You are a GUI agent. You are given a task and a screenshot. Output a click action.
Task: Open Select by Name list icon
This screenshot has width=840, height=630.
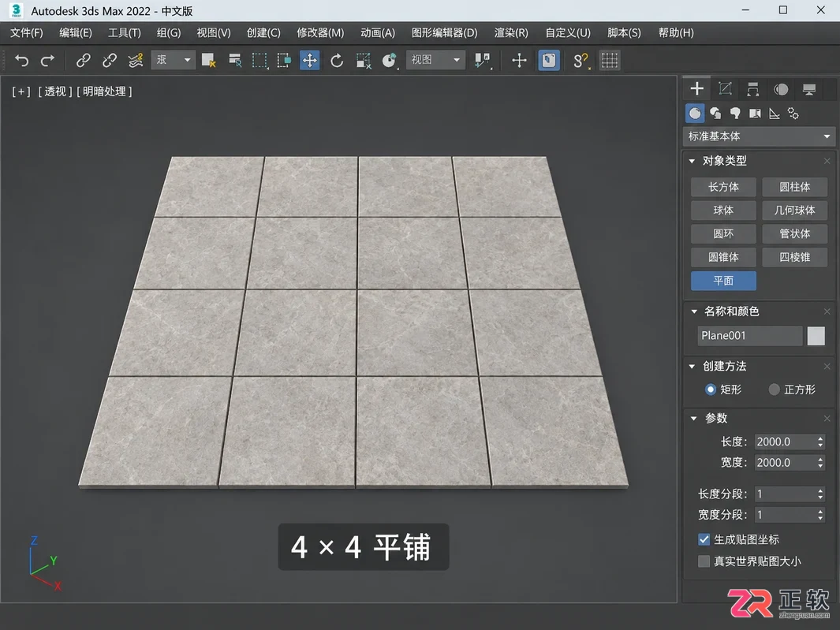[234, 61]
